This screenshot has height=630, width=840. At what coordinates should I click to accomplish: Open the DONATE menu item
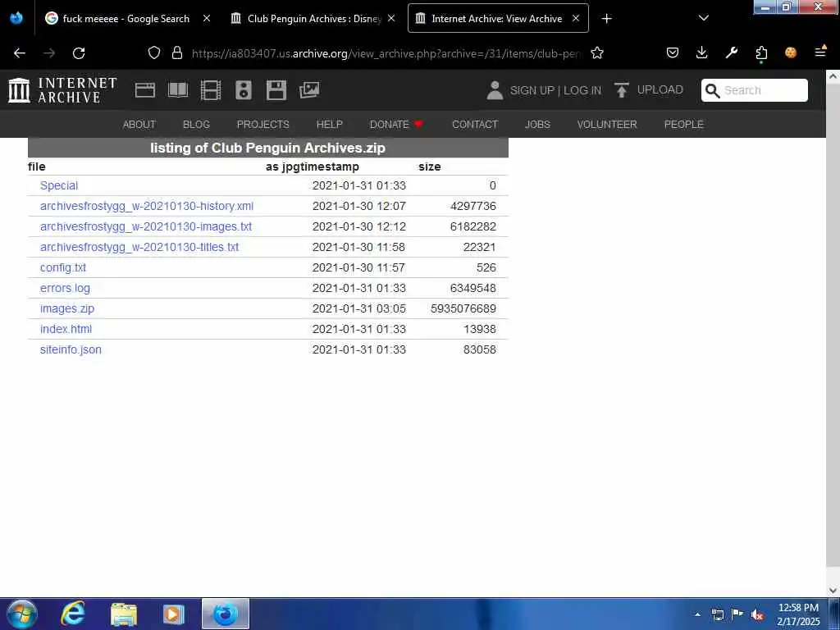click(396, 125)
